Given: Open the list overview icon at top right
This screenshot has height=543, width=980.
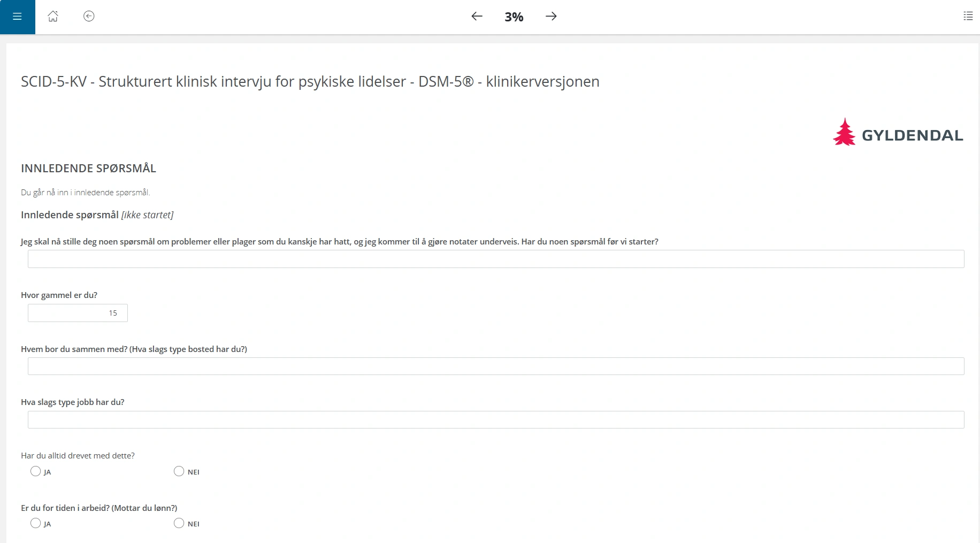Looking at the screenshot, I should tap(968, 16).
